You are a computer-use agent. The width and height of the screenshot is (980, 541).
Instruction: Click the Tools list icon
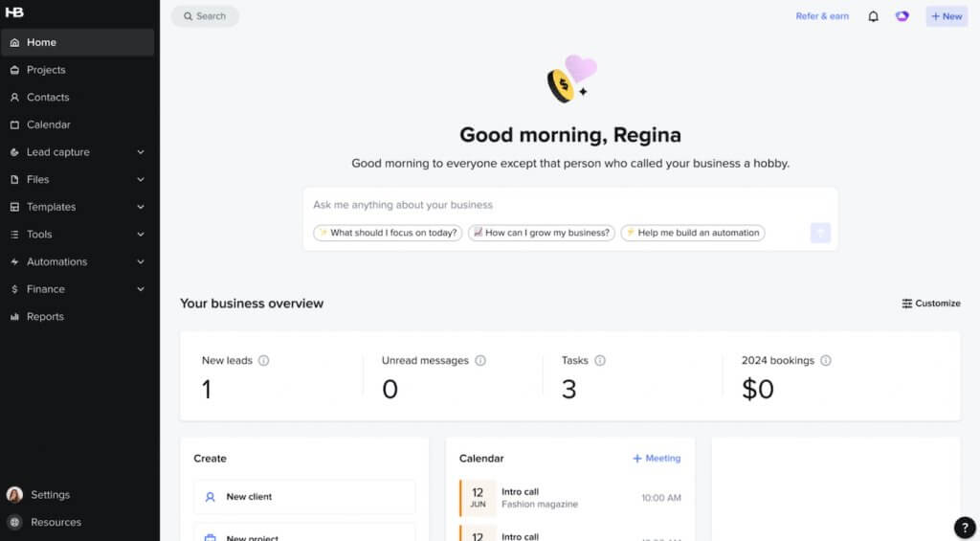[x=14, y=235]
